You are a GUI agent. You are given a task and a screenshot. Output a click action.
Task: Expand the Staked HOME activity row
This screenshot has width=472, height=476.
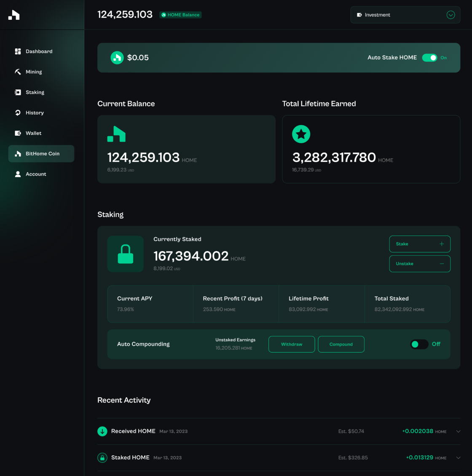coord(458,458)
